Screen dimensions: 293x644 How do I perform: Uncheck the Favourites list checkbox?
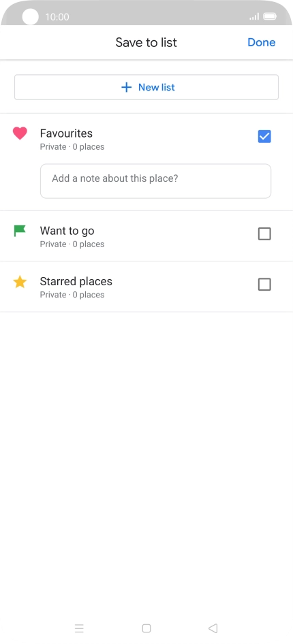pos(264,136)
